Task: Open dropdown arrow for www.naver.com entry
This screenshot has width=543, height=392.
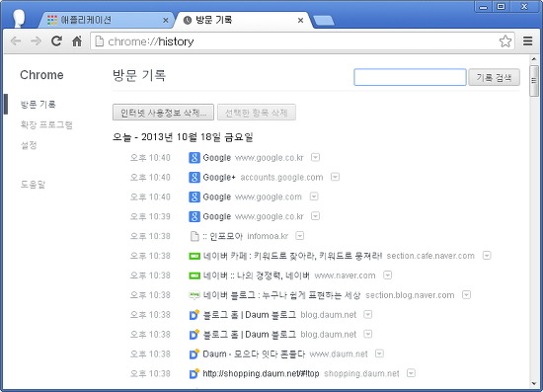Action: click(x=388, y=275)
